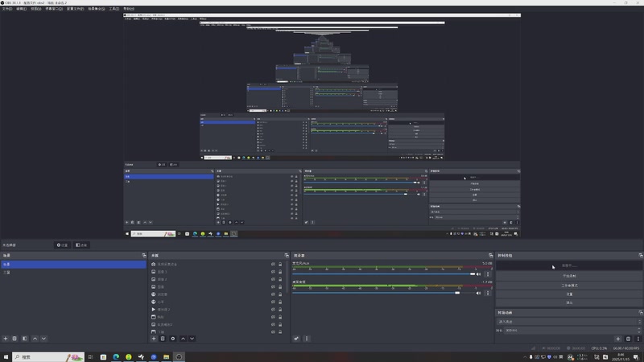Open Properties button above the Scenes panel
Screen dimensions: 644x362
click(62, 245)
